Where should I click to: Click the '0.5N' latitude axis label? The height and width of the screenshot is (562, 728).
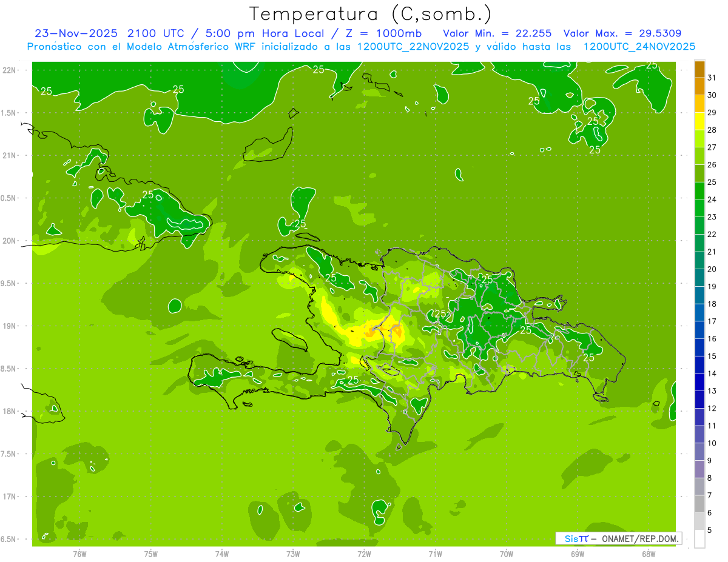9,198
